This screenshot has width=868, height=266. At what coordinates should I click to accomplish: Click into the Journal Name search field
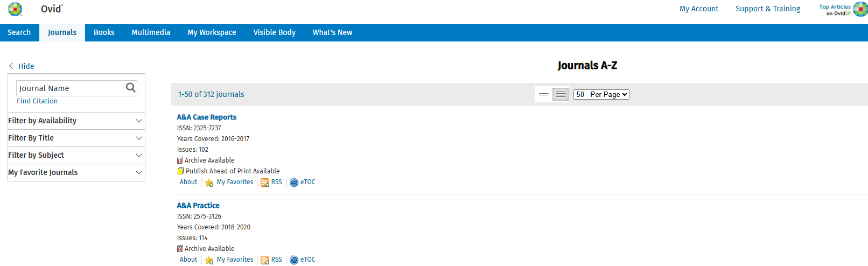point(70,88)
